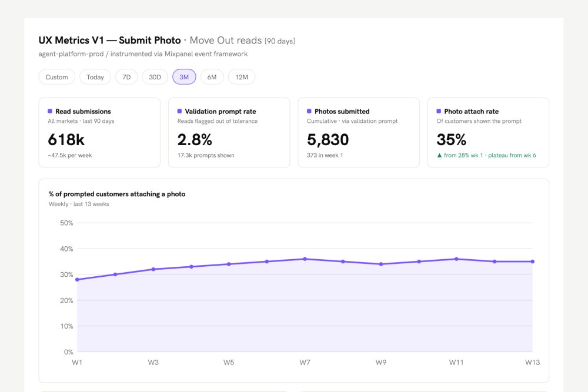
Task: Click the '[90 days]' label in title
Action: coord(280,41)
